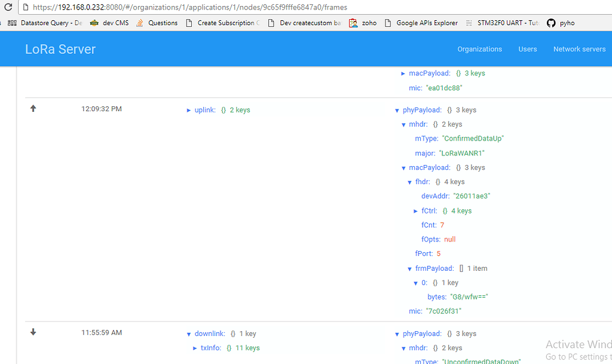The image size is (612, 364).
Task: Expand the fCtrl node under fhdr
Action: 416,210
